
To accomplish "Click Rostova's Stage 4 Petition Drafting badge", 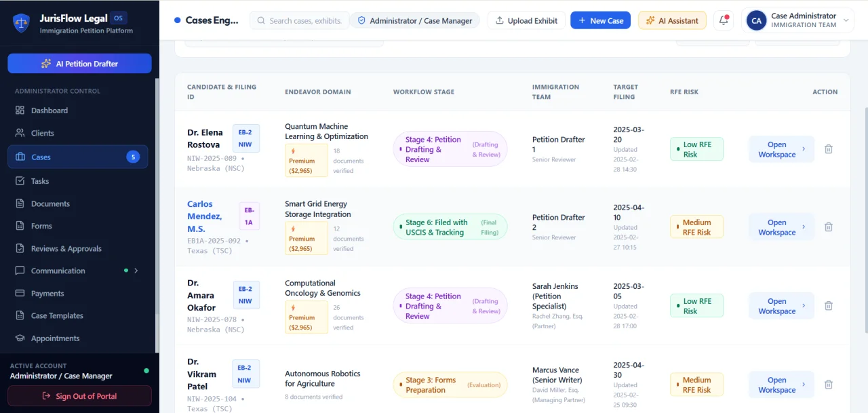I will (x=450, y=149).
